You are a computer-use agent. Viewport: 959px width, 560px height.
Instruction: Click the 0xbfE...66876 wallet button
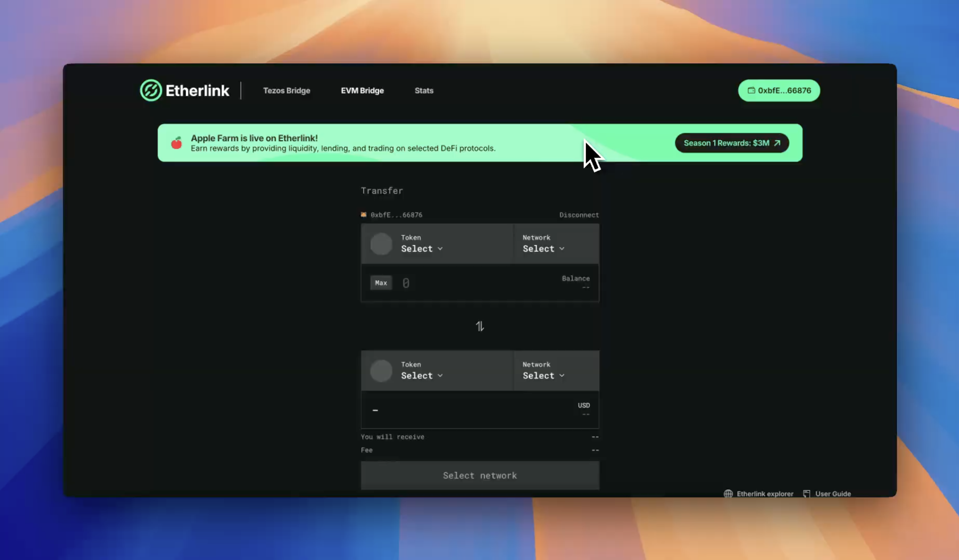(779, 91)
